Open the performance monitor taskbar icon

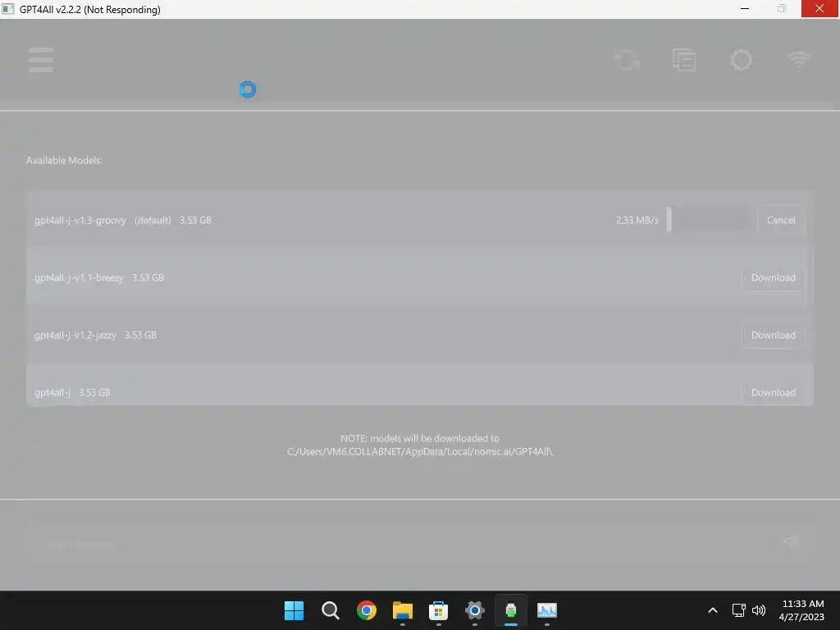tap(547, 610)
